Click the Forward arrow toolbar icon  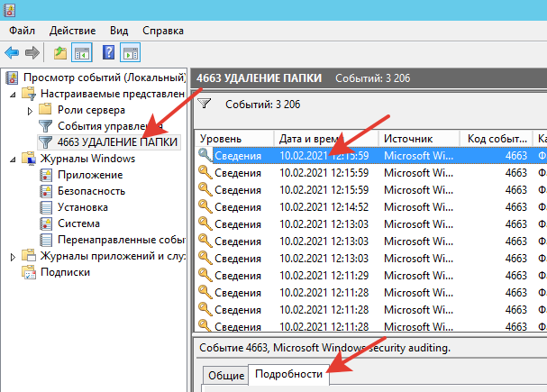pyautogui.click(x=32, y=52)
